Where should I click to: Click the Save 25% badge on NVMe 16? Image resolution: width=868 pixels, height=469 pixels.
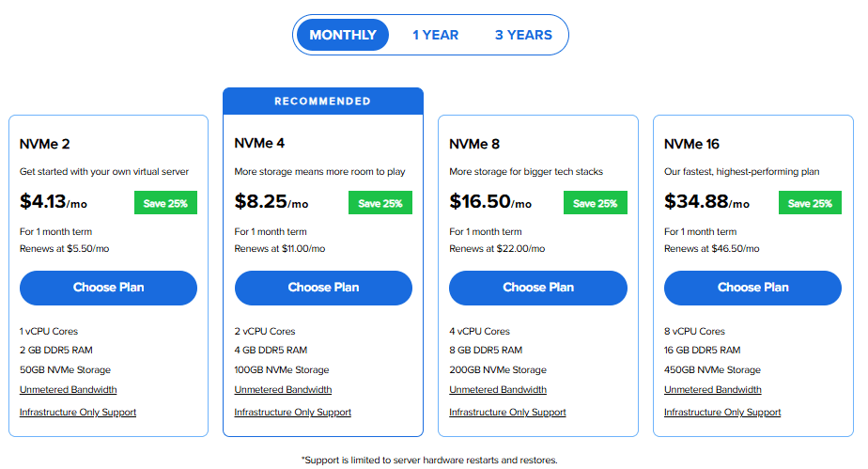tap(811, 203)
